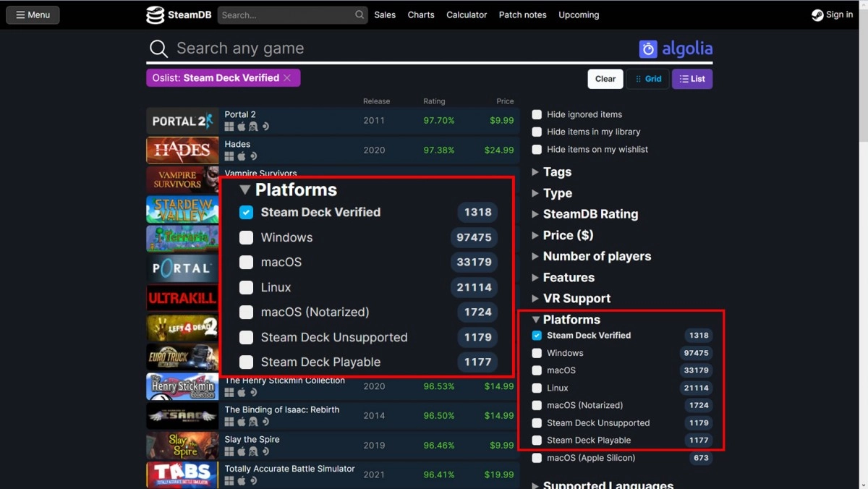Click the Apple icon under Slay the Spire
Viewport: 868px width, 489px height.
[x=242, y=451]
